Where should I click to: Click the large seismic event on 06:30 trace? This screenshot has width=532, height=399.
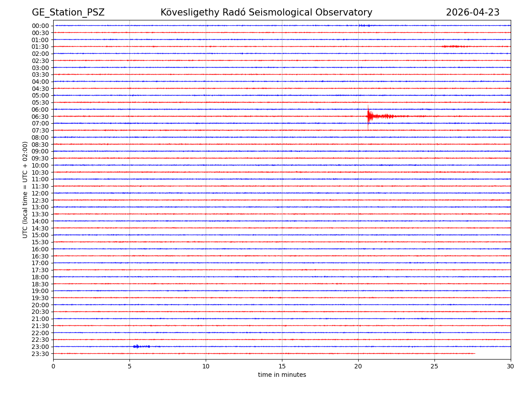pos(369,116)
